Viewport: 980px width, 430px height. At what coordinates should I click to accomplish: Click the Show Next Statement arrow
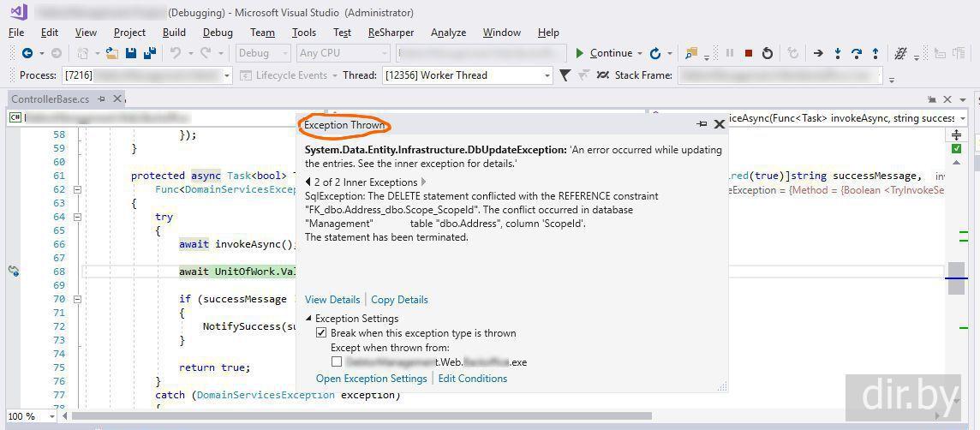click(x=818, y=53)
